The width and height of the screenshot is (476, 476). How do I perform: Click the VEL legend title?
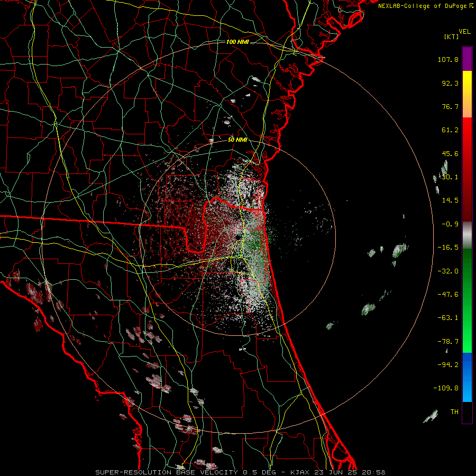[464, 32]
